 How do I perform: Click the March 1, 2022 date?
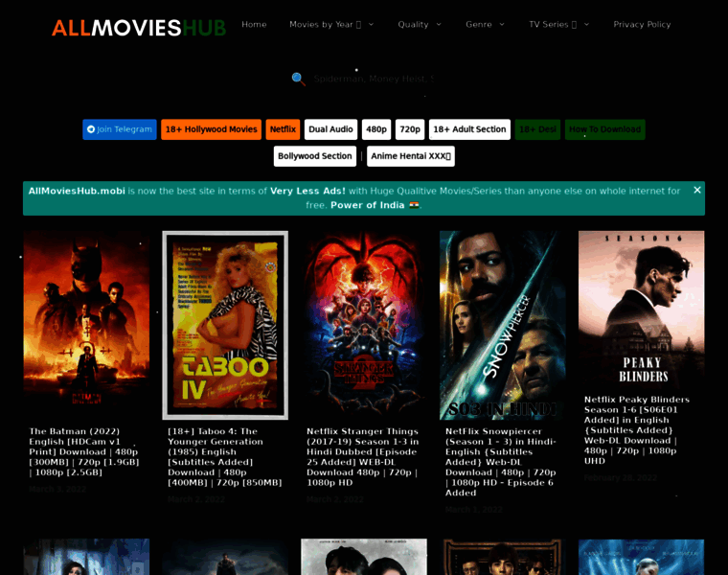tap(473, 510)
